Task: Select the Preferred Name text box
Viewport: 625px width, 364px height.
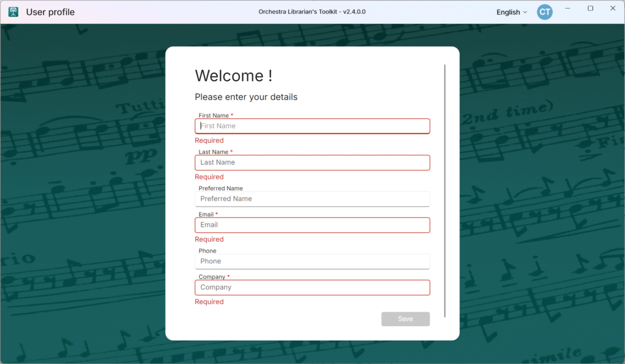Action: coord(312,199)
